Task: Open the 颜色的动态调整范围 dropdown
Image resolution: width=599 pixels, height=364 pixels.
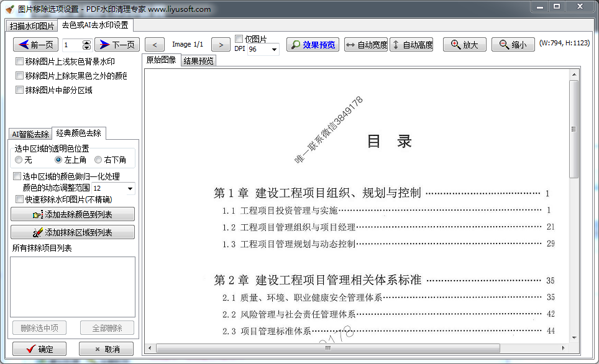Action: point(129,188)
